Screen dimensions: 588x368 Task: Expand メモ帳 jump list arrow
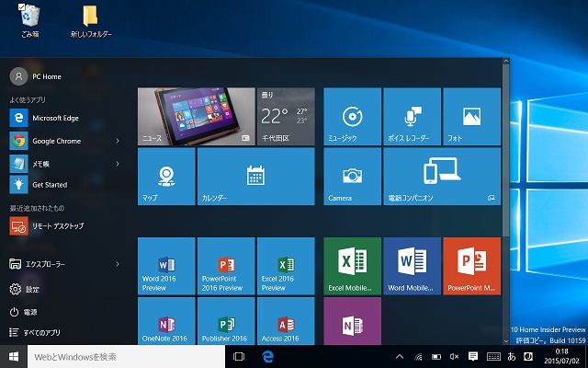118,164
